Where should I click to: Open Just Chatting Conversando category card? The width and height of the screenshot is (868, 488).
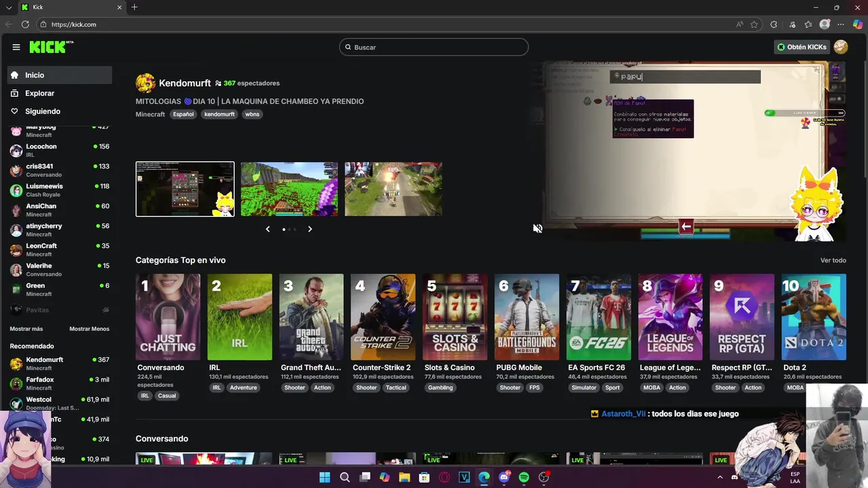pos(168,317)
